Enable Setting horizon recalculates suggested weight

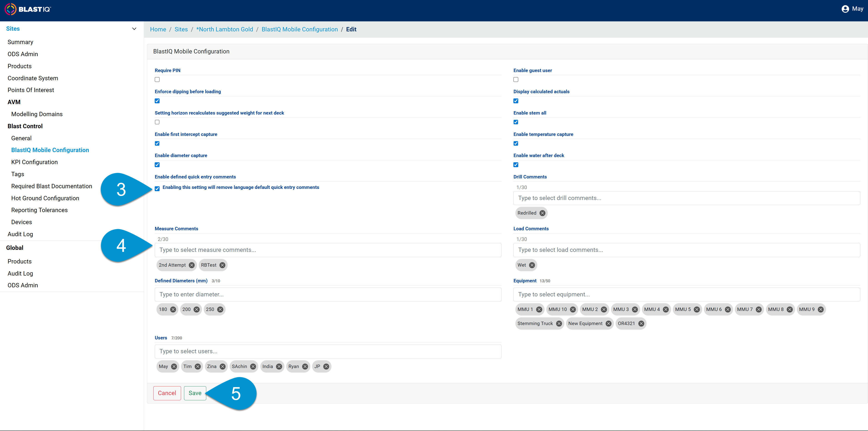[x=157, y=122]
